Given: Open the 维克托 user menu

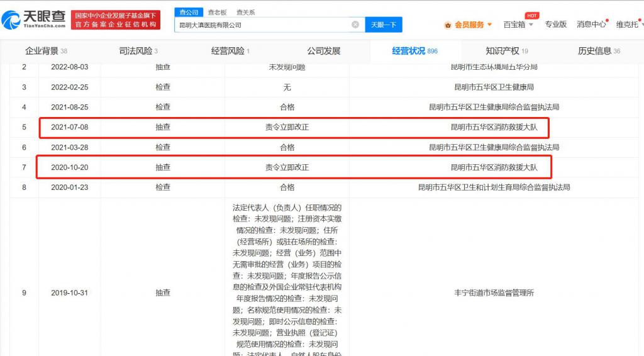Looking at the screenshot, I should coord(629,25).
